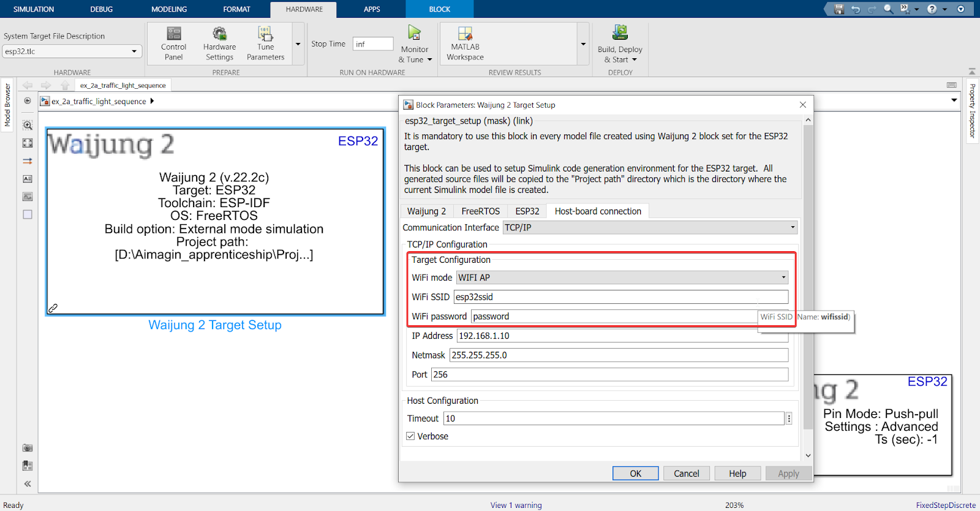Open the FreeRTOS dialog tab
The image size is (980, 511).
[480, 211]
